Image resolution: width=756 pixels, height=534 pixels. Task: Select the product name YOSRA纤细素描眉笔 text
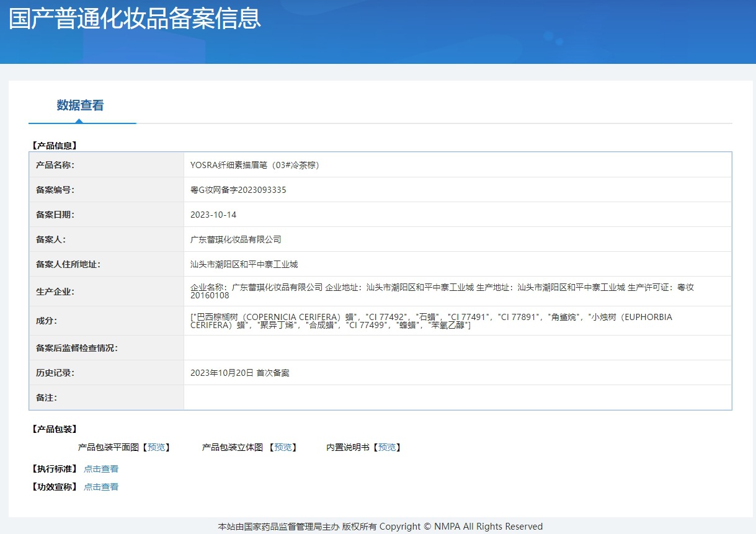click(254, 165)
